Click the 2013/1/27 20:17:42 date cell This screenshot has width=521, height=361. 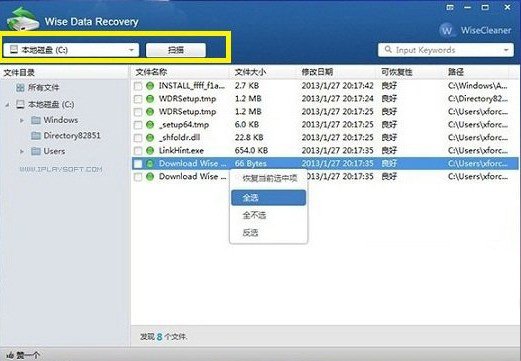pos(337,86)
